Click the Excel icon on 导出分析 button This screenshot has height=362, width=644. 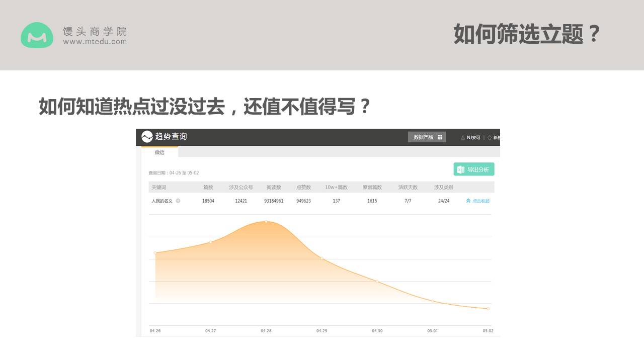[460, 169]
